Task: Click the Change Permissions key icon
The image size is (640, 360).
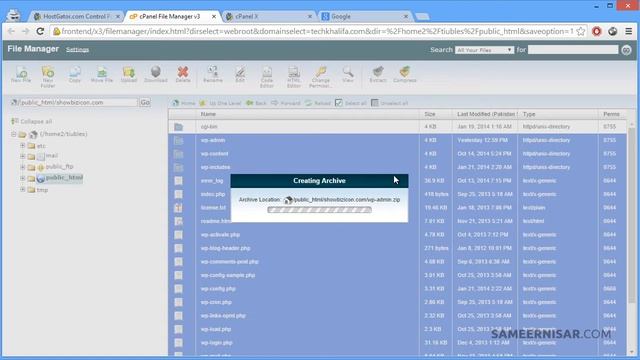Action: [320, 77]
